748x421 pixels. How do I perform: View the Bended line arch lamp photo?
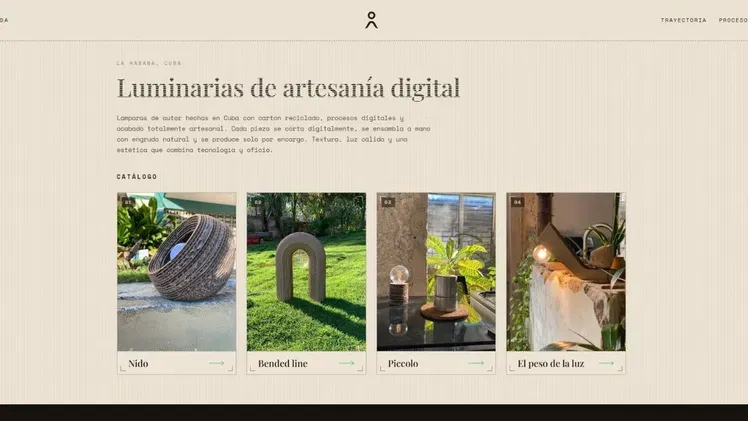(306, 272)
